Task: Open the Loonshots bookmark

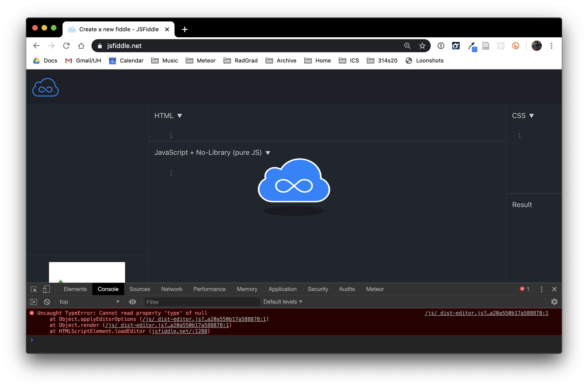Action: coord(424,61)
